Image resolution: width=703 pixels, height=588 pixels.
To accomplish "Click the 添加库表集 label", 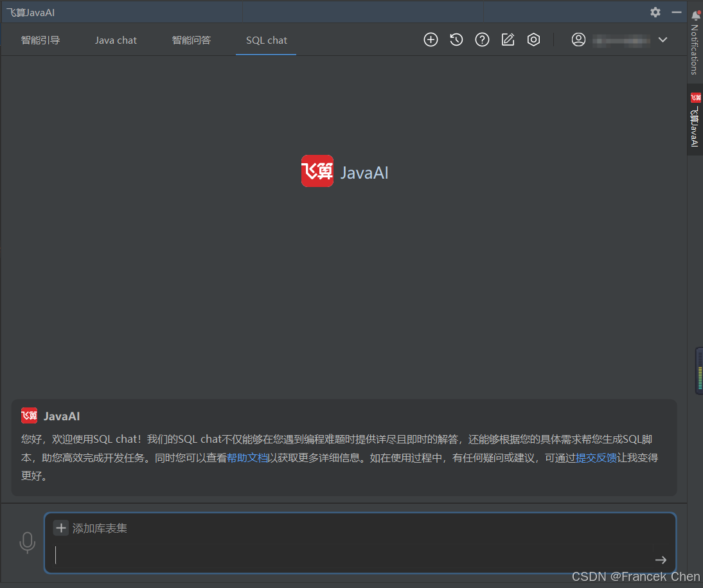I will coord(100,528).
